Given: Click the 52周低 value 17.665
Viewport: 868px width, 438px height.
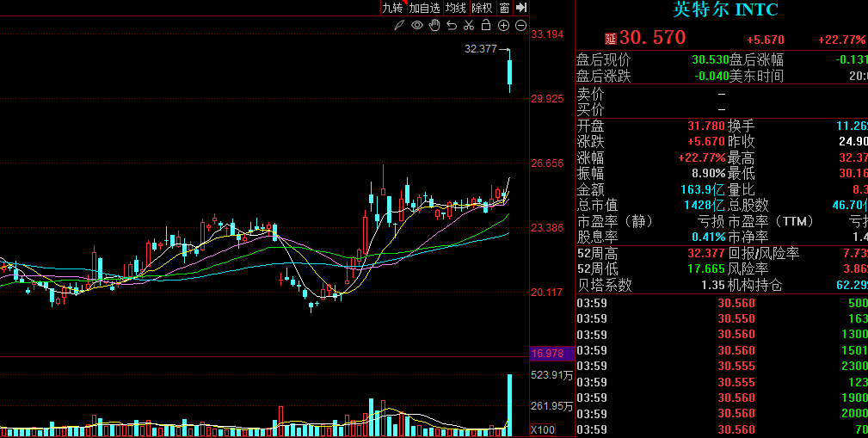Looking at the screenshot, I should [x=706, y=269].
